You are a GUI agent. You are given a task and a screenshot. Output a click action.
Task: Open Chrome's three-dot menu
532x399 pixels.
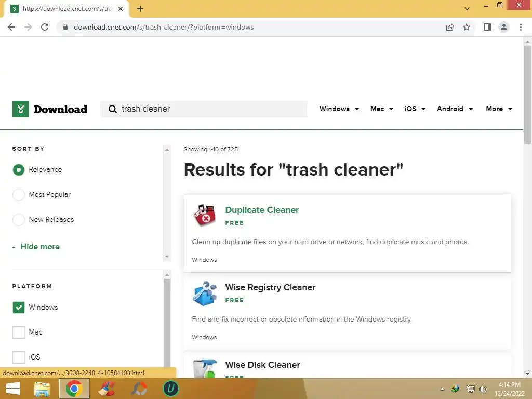pos(521,27)
